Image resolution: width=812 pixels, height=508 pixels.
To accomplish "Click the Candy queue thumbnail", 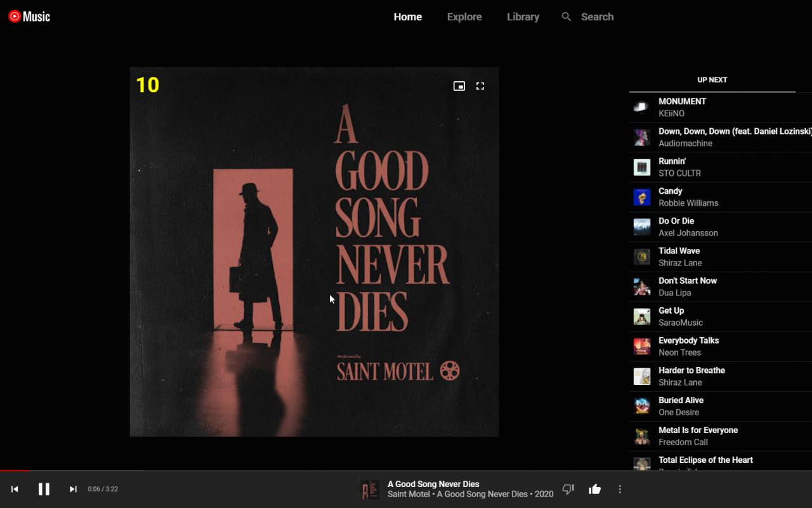I will pos(642,197).
